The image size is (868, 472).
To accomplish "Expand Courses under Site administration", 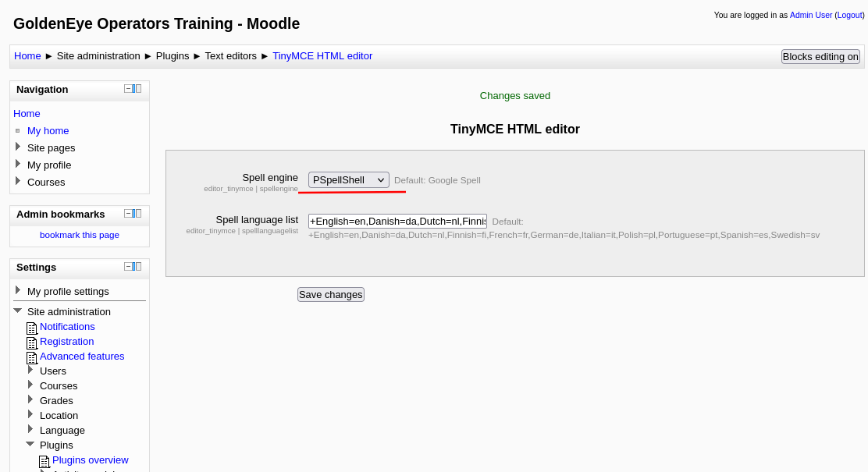I will pos(30,385).
